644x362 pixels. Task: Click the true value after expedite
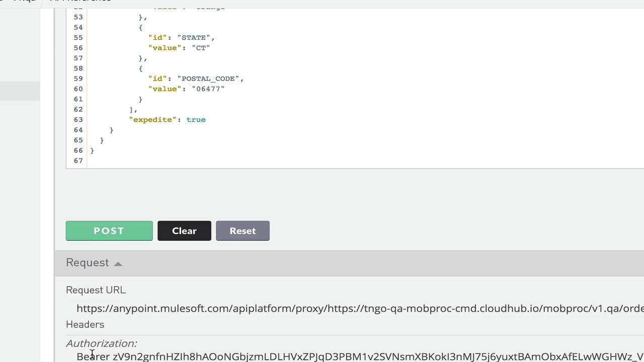click(x=196, y=120)
